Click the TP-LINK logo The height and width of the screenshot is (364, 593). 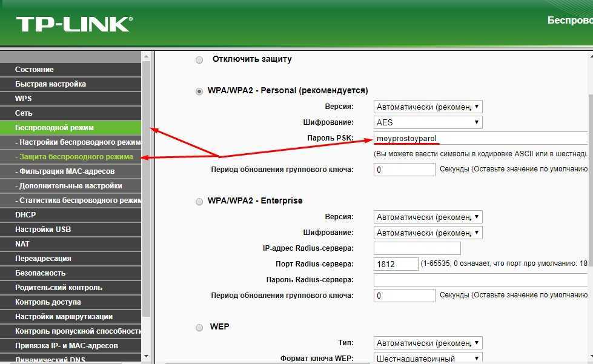coord(74,24)
